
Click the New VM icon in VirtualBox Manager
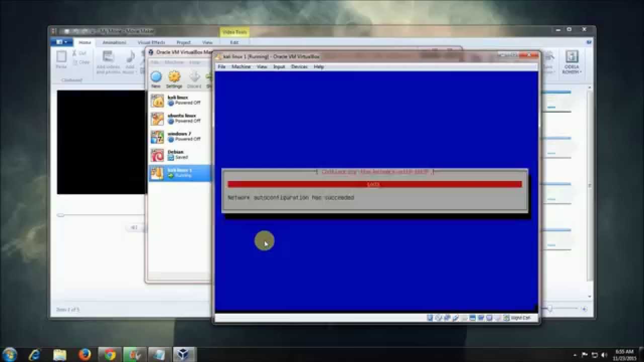coord(156,79)
